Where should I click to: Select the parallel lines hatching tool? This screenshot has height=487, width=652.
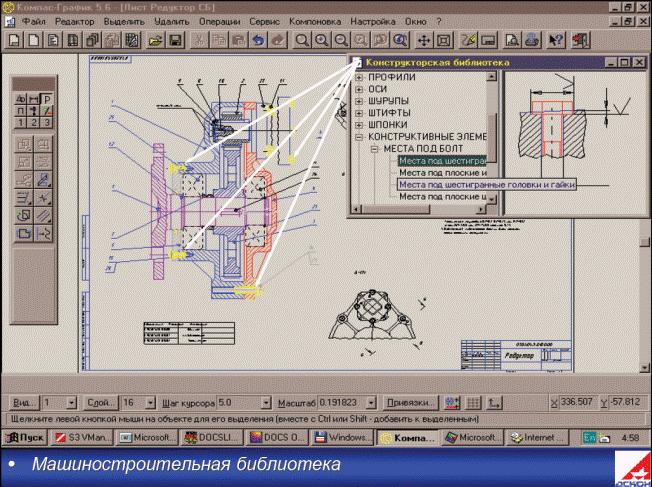(43, 216)
